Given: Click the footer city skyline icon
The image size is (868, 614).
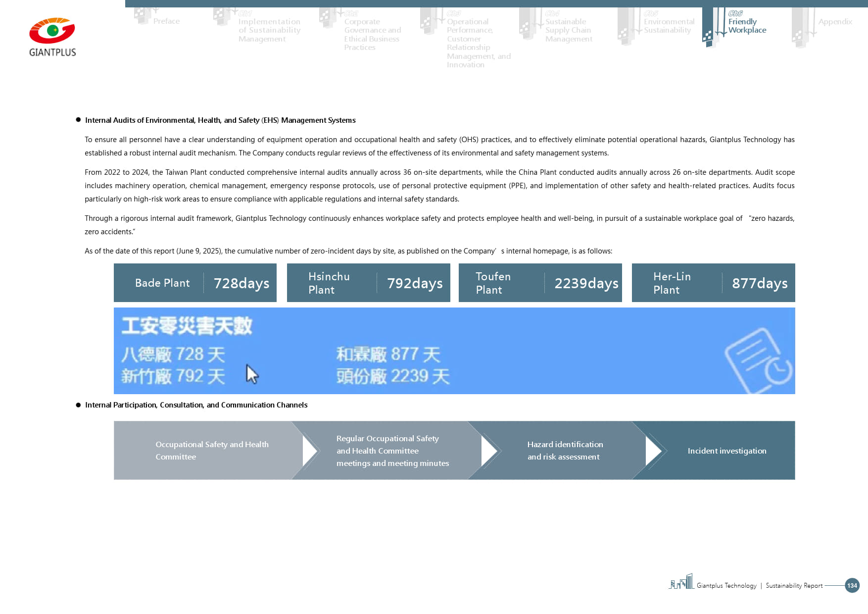Looking at the screenshot, I should click(682, 582).
